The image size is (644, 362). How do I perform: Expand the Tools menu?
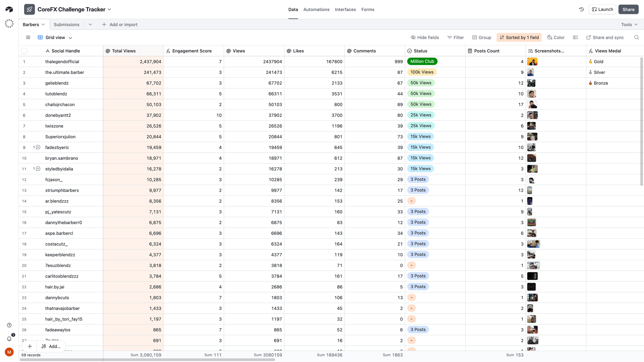coord(629,25)
